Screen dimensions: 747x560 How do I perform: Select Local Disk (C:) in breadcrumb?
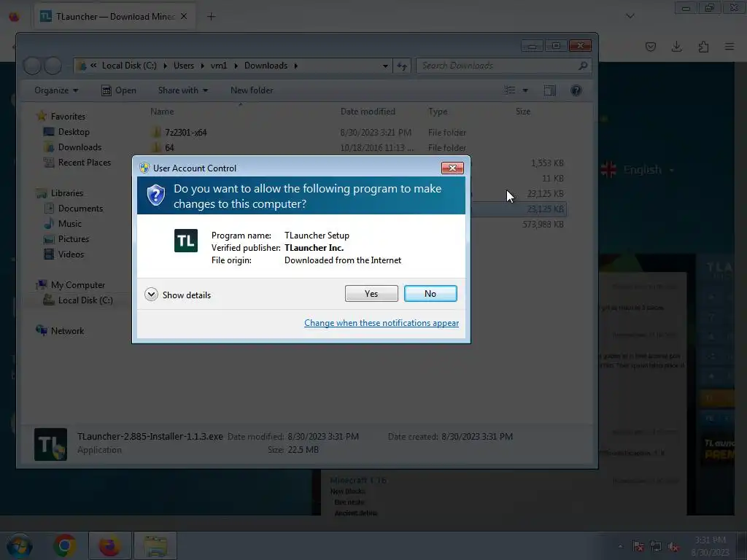click(x=129, y=66)
